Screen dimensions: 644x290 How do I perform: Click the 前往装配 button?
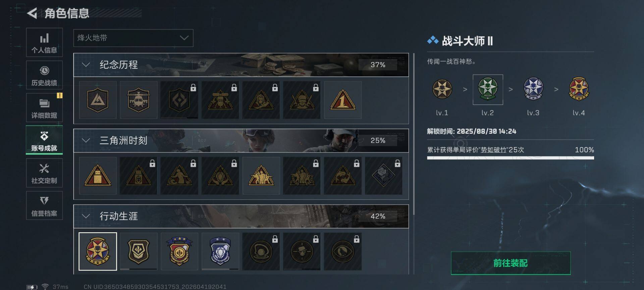pyautogui.click(x=511, y=263)
